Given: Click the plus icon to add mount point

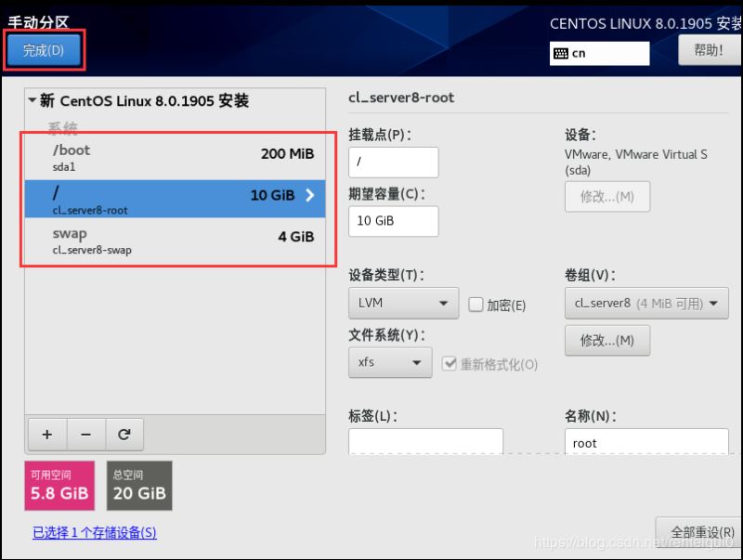Looking at the screenshot, I should (47, 434).
